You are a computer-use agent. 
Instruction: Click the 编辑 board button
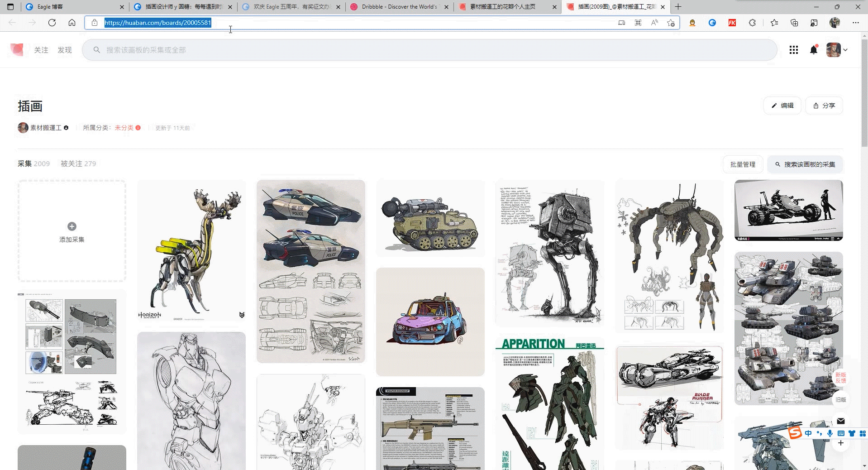[782, 106]
